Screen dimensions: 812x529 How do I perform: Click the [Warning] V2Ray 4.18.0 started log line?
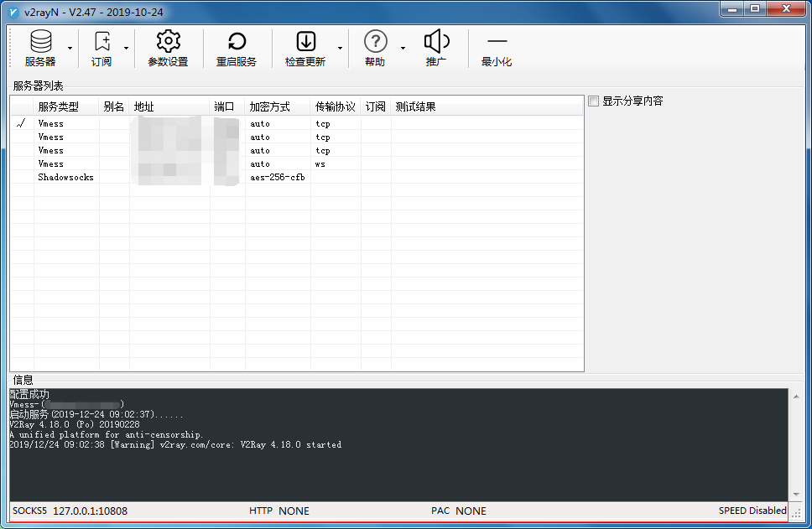pyautogui.click(x=175, y=444)
